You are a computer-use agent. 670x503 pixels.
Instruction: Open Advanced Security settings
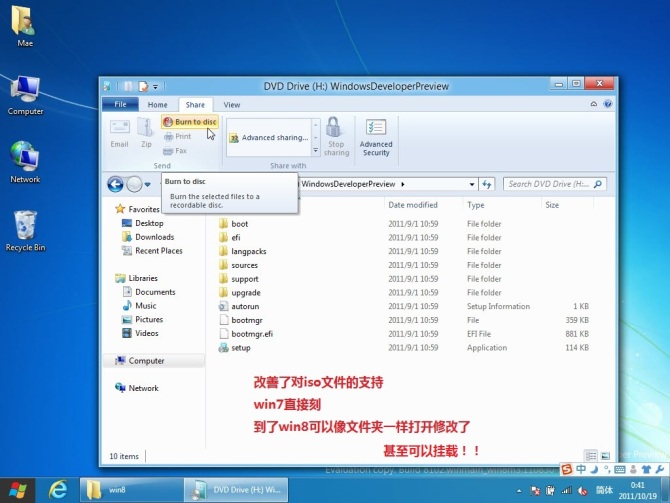[x=376, y=137]
